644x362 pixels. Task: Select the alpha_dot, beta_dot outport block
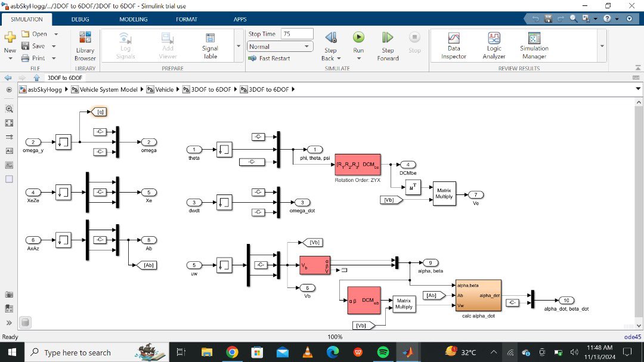[566, 301]
